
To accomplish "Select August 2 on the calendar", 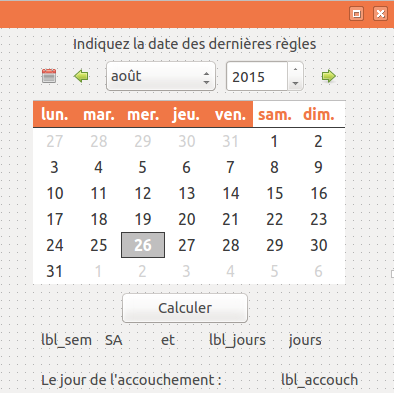I will coord(318,141).
